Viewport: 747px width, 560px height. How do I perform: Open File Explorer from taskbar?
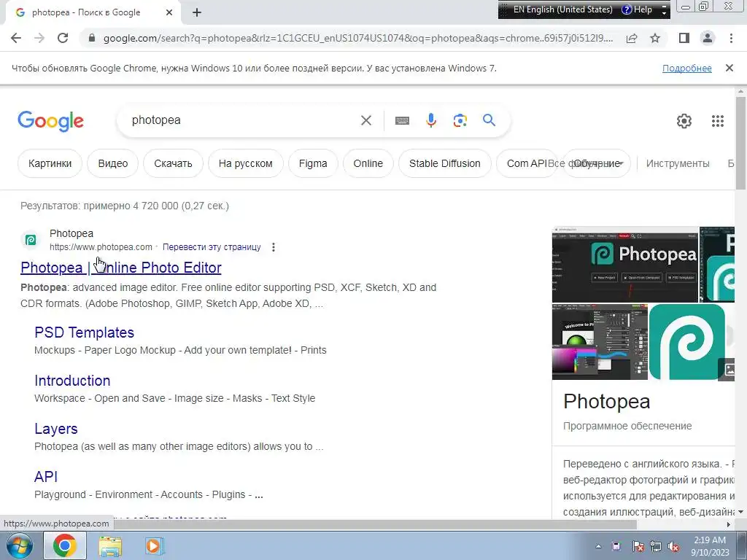pyautogui.click(x=109, y=546)
